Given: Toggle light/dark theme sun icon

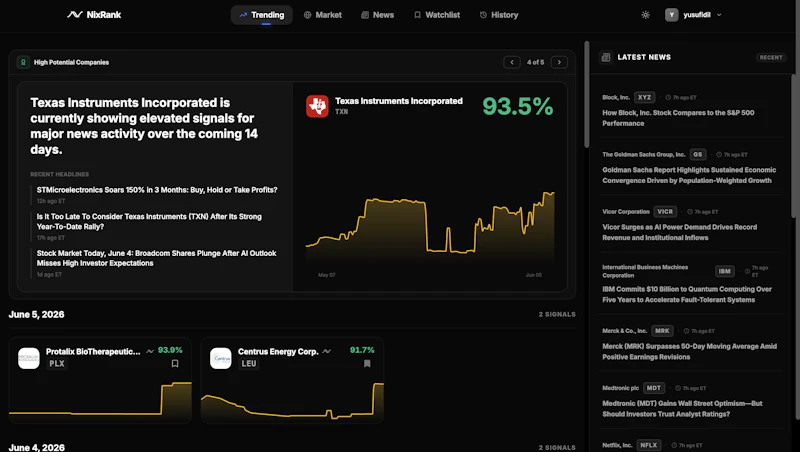Looking at the screenshot, I should 645,15.
